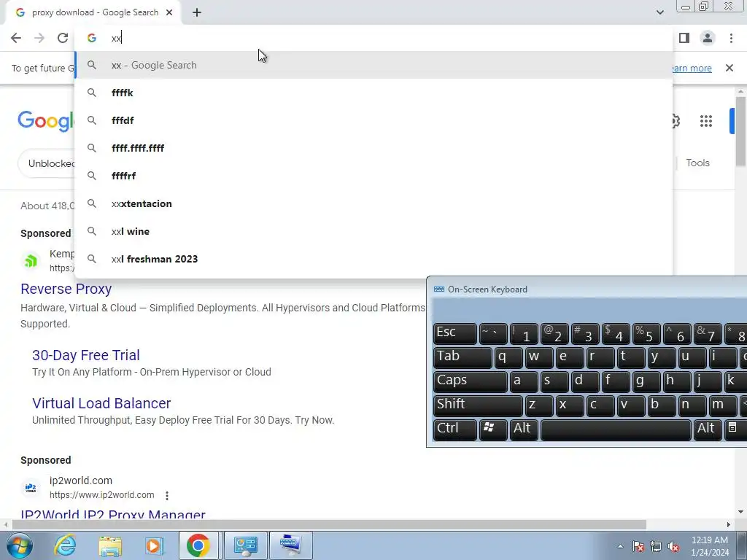Open the 30-Day Free Trial link
This screenshot has width=747, height=560.
pyautogui.click(x=86, y=355)
